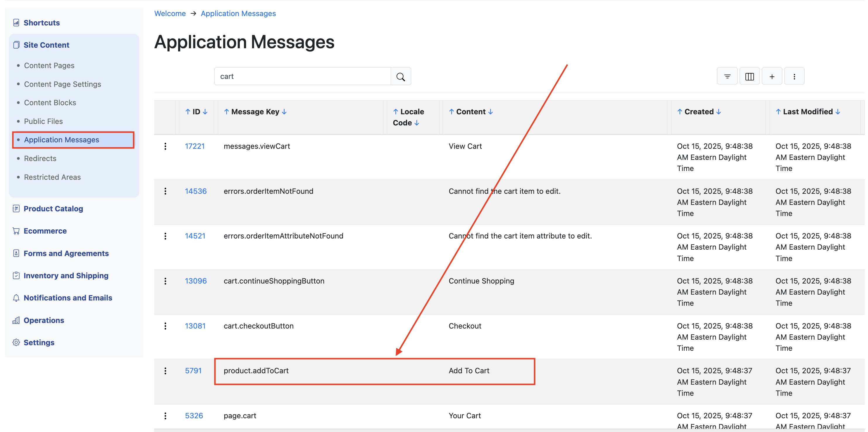868x432 pixels.
Task: Collapse the Site Content section
Action: coord(46,45)
